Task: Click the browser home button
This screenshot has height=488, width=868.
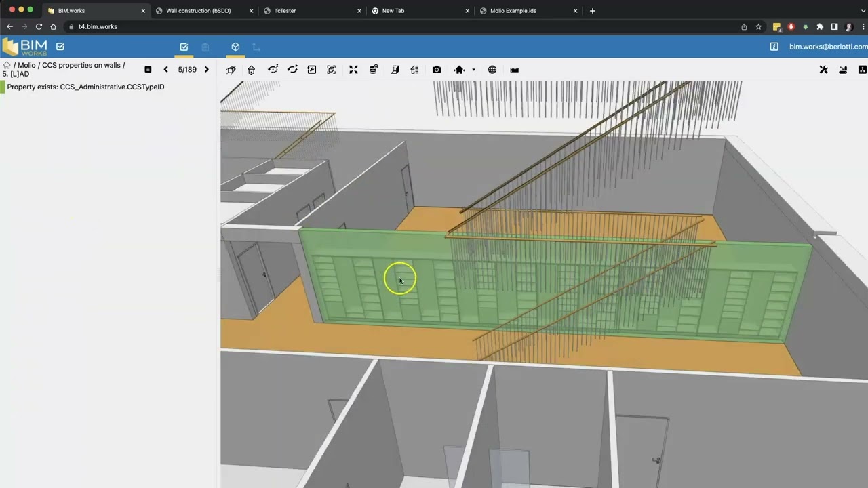Action: [x=53, y=26]
